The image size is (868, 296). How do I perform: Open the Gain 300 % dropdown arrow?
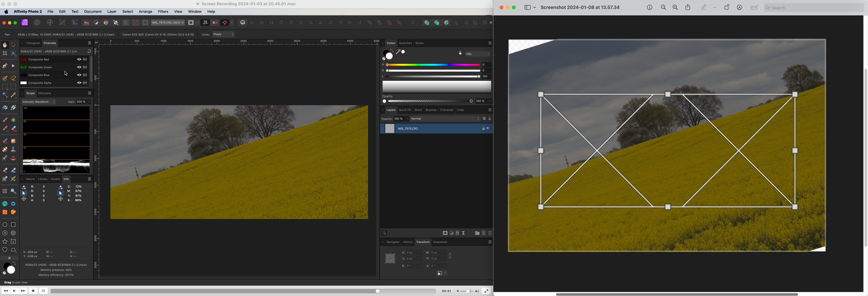(x=89, y=102)
